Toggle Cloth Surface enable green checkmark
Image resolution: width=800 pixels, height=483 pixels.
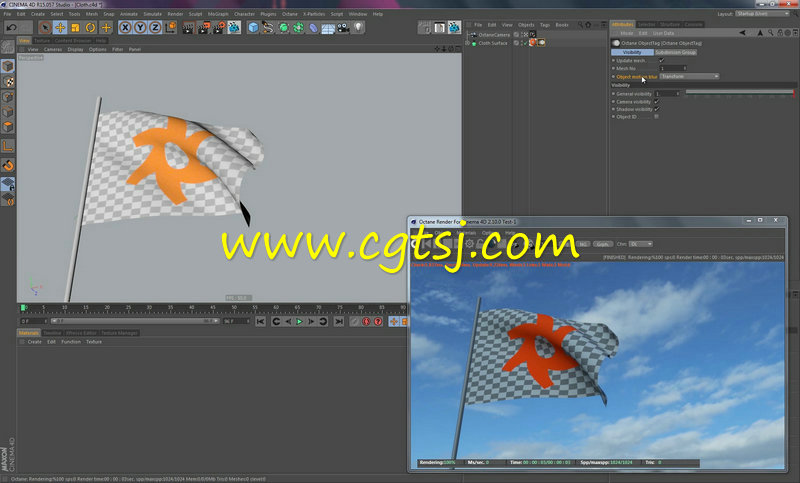pos(525,43)
